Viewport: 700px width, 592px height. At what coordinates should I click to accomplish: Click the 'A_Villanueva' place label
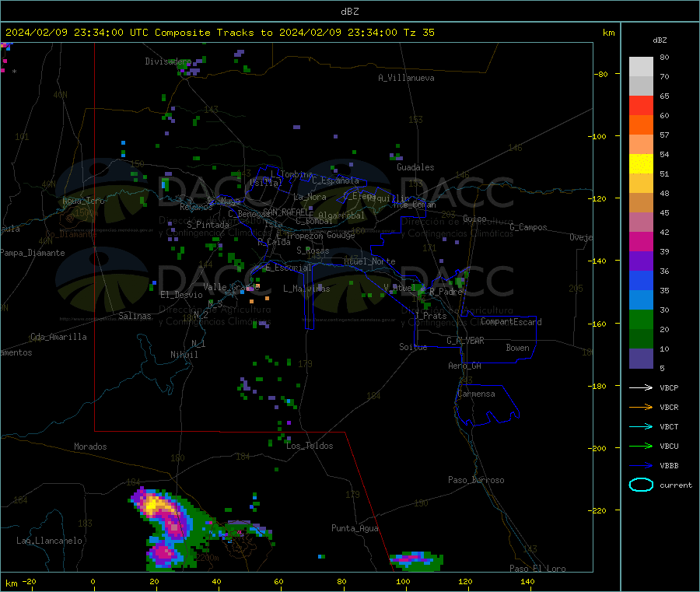point(406,78)
